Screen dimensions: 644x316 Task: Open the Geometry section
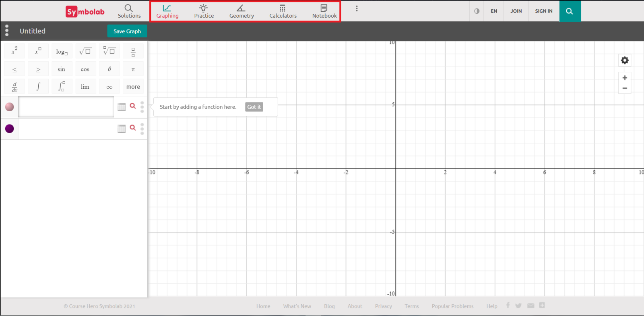[x=242, y=11]
